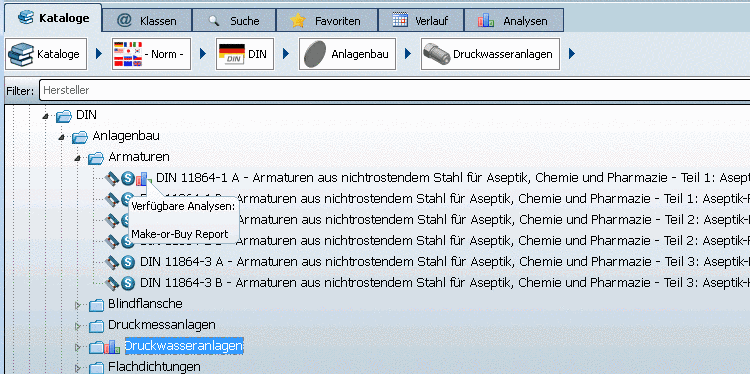Expand the Flachdichtungen folder

77,368
